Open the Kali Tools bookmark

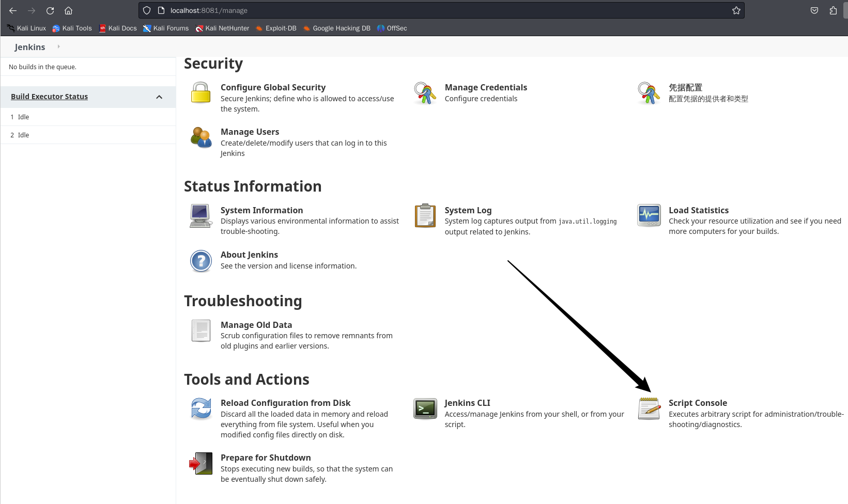click(x=72, y=28)
